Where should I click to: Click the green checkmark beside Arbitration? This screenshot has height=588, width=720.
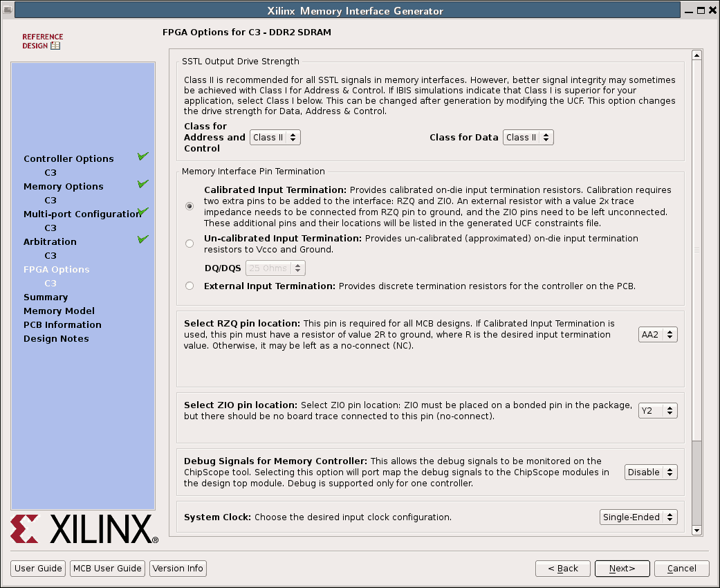pos(143,240)
